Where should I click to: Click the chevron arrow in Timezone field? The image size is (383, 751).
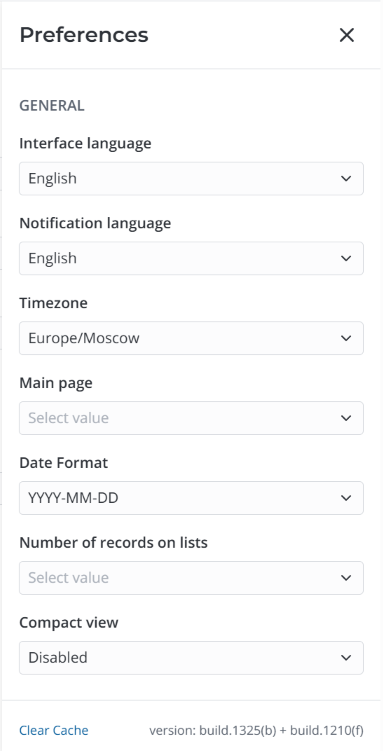346,338
